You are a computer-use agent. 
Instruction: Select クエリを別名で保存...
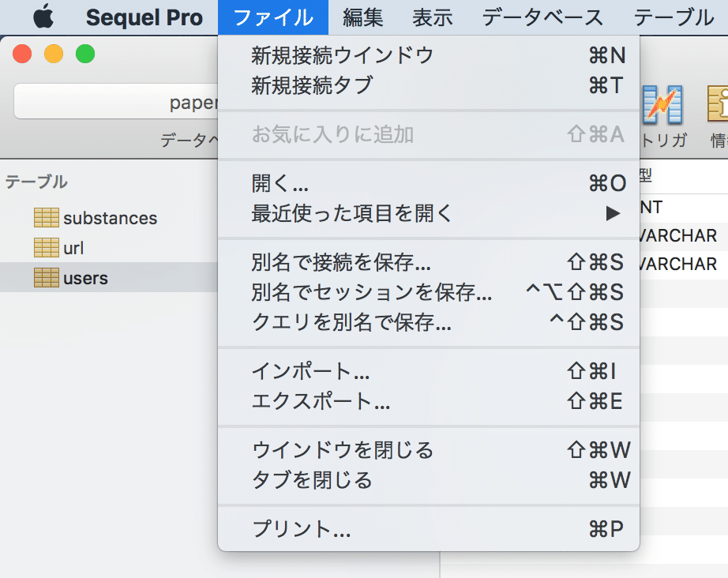pos(429,322)
